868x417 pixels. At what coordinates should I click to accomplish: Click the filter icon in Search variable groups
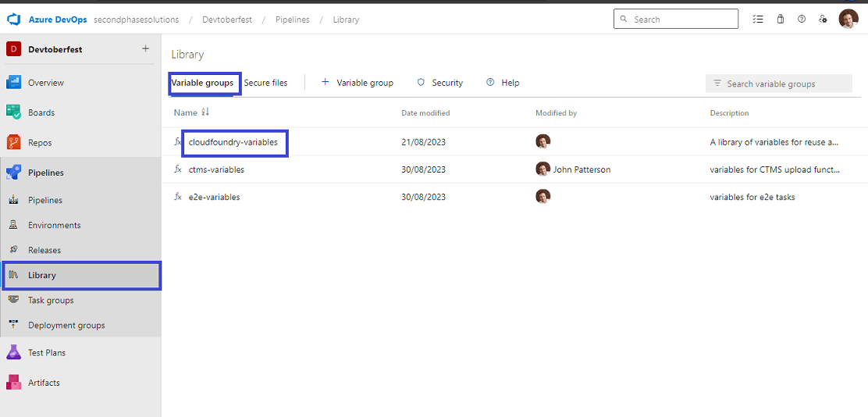coord(717,83)
